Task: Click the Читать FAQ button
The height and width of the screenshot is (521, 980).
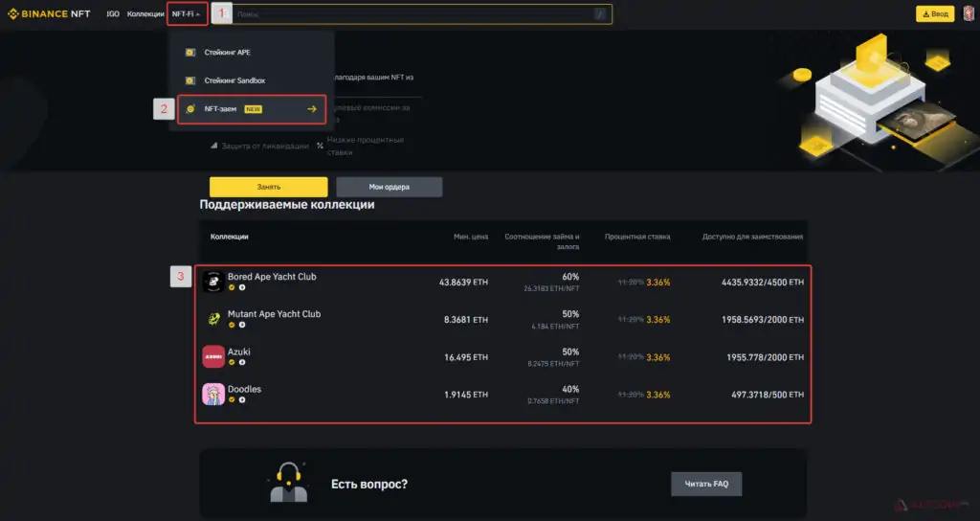Action: 706,484
